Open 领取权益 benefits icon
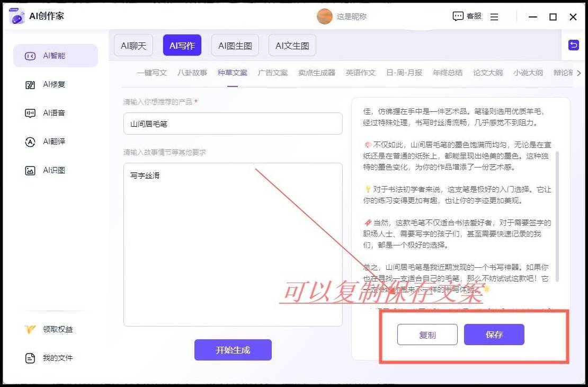Screen dimensions: 588x387 [x=31, y=329]
